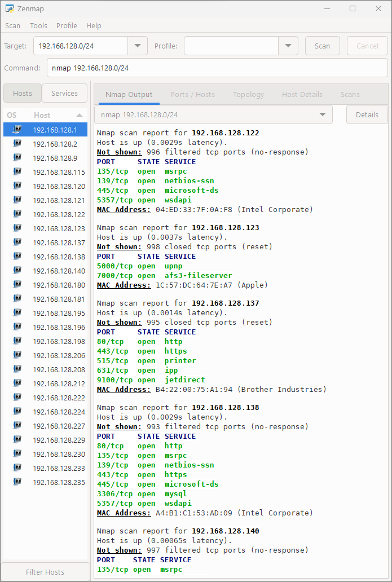This screenshot has height=582, width=392.
Task: Click the OS icon next to 192.168.128.137
Action: click(17, 242)
